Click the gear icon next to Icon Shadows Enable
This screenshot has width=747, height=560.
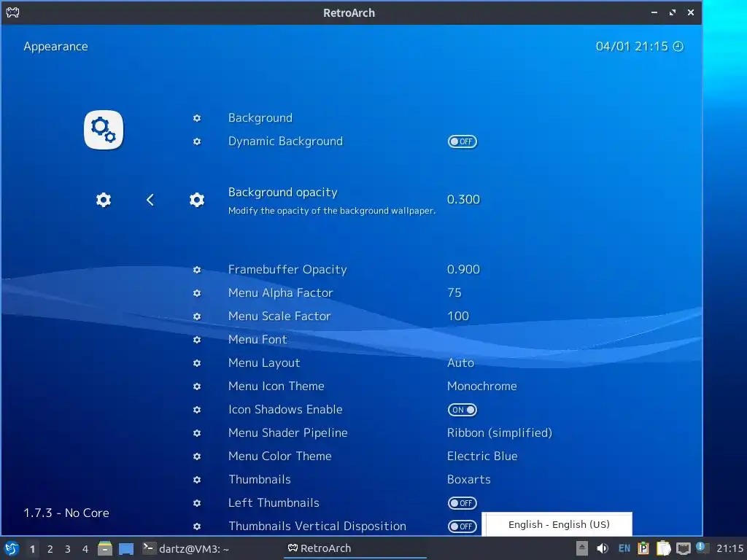197,410
